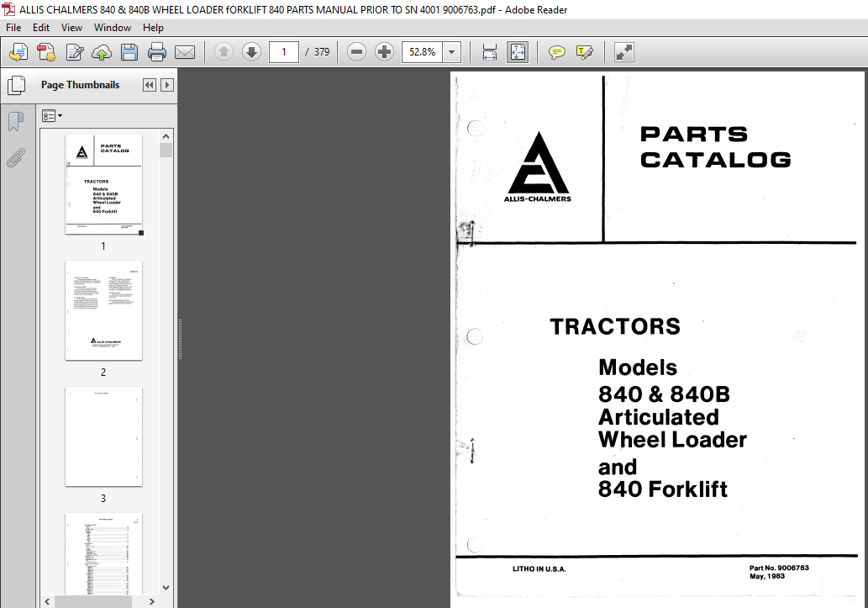The width and height of the screenshot is (868, 608).
Task: Click the Create PDF online icon
Action: tap(18, 52)
